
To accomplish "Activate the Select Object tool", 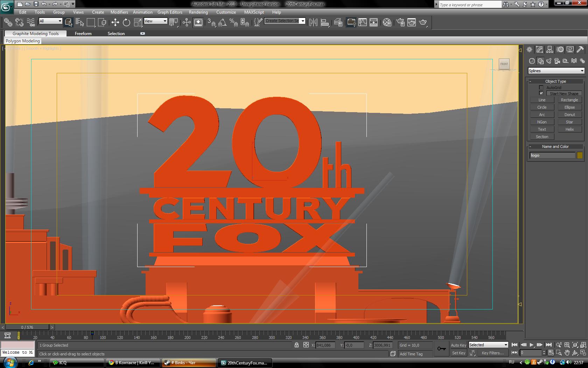I will [68, 22].
